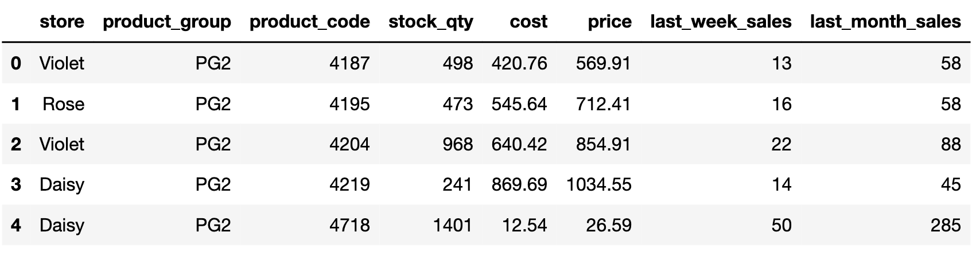Select row index 3
This screenshot has height=255, width=980.
tap(16, 184)
